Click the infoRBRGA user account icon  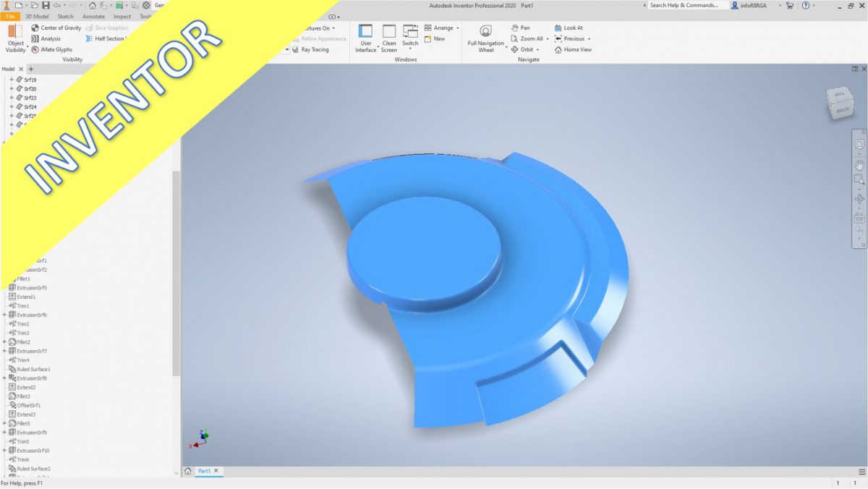pyautogui.click(x=735, y=5)
